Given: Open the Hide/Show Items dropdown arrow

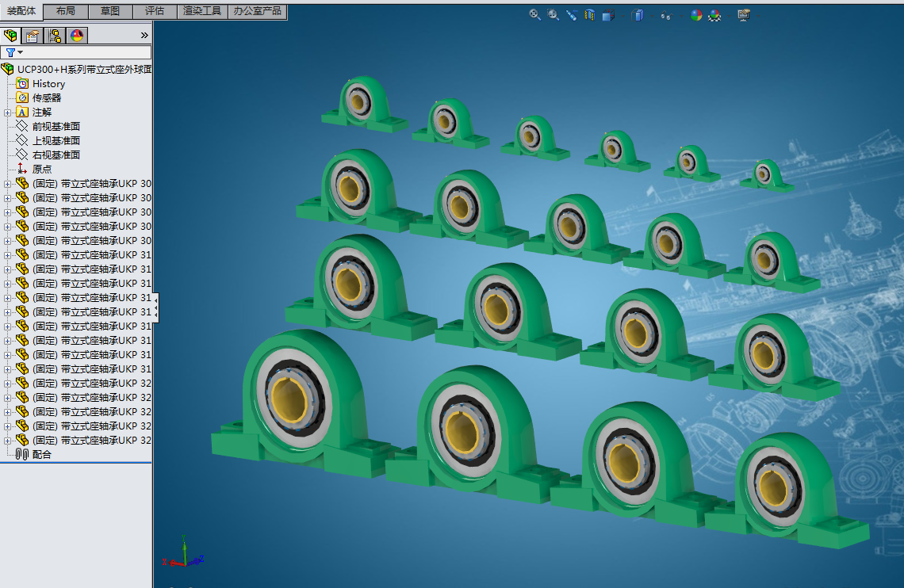Looking at the screenshot, I should tap(680, 16).
